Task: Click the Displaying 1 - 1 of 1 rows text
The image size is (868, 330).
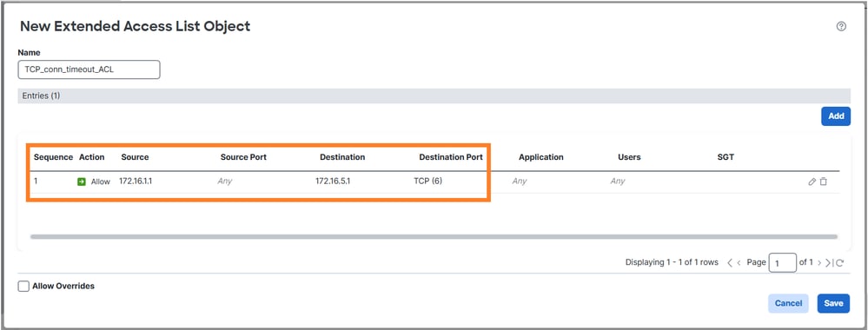Action: (672, 262)
